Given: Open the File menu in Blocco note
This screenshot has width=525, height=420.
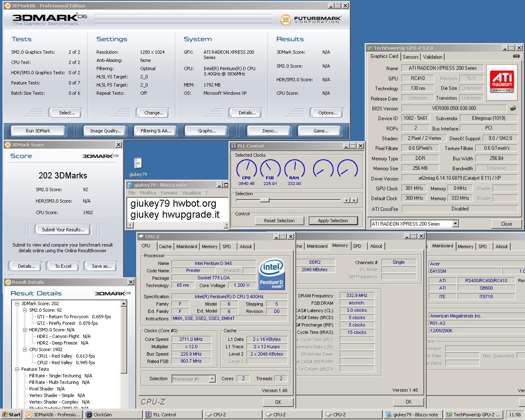Looking at the screenshot, I should [x=132, y=193].
